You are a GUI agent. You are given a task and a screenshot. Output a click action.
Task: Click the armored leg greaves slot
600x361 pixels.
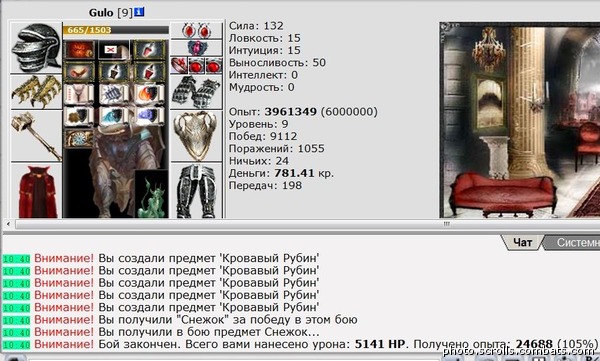[196, 191]
